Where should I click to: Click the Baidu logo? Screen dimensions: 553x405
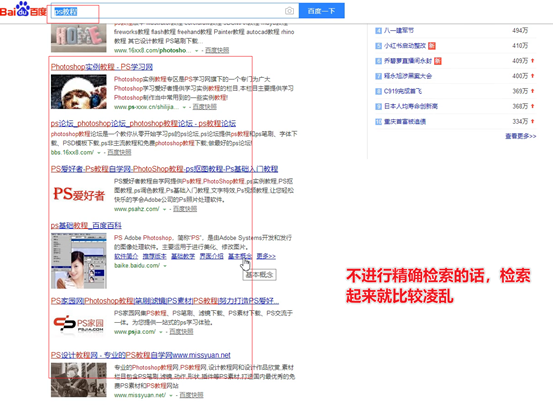[x=23, y=10]
